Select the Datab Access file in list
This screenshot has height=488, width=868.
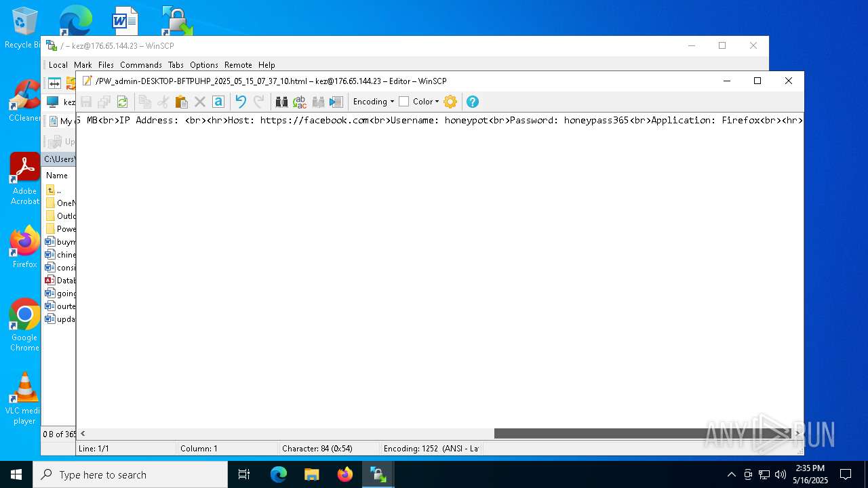coord(60,281)
